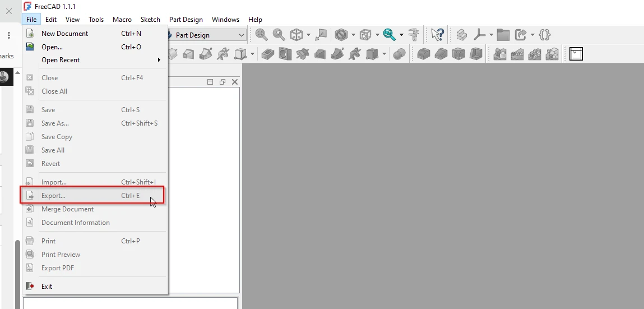This screenshot has height=309, width=644.
Task: Select the Pocket tool icon
Action: click(268, 54)
